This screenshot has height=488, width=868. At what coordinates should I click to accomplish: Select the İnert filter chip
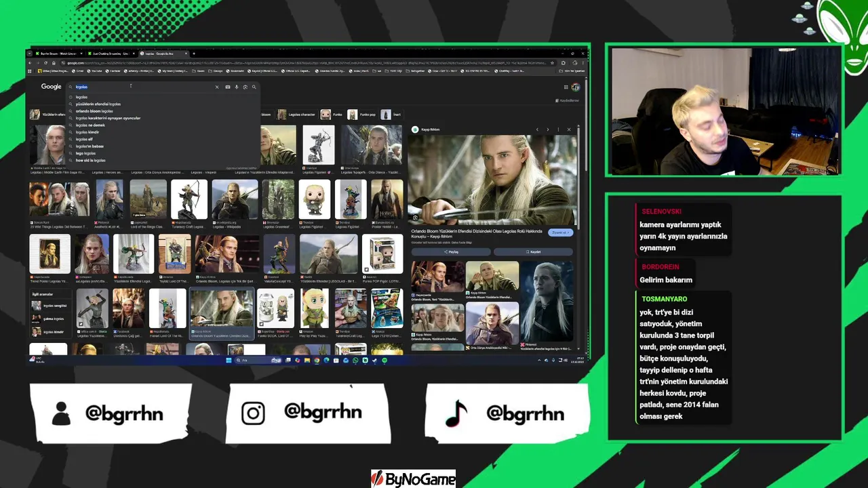[391, 115]
